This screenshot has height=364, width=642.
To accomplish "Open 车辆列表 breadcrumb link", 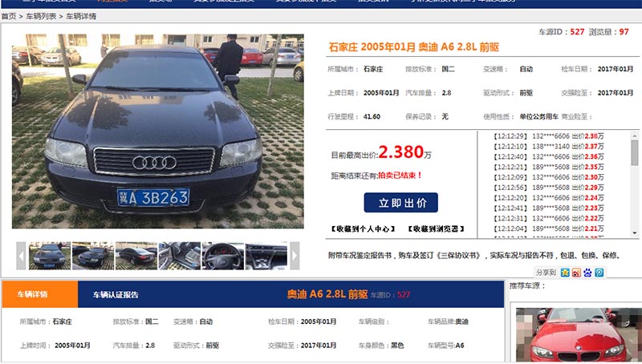I will point(41,16).
